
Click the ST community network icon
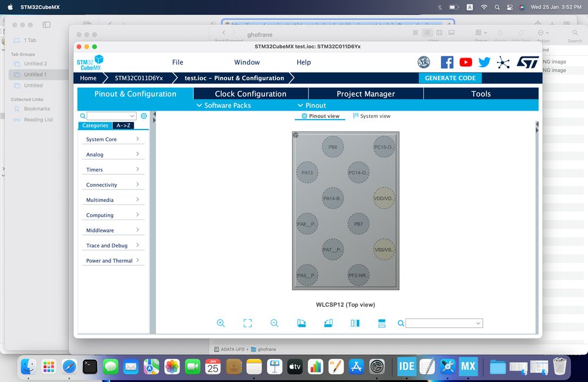tap(503, 62)
